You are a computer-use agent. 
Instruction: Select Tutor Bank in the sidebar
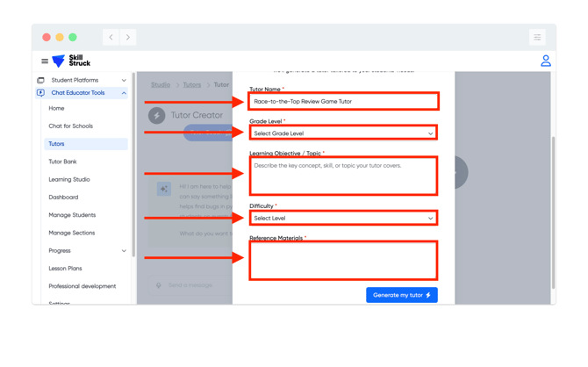[62, 162]
